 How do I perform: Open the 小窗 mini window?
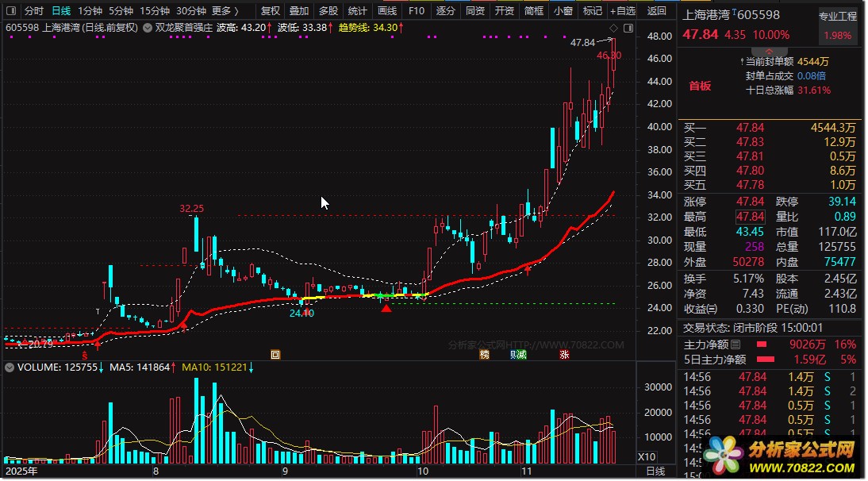coord(563,10)
